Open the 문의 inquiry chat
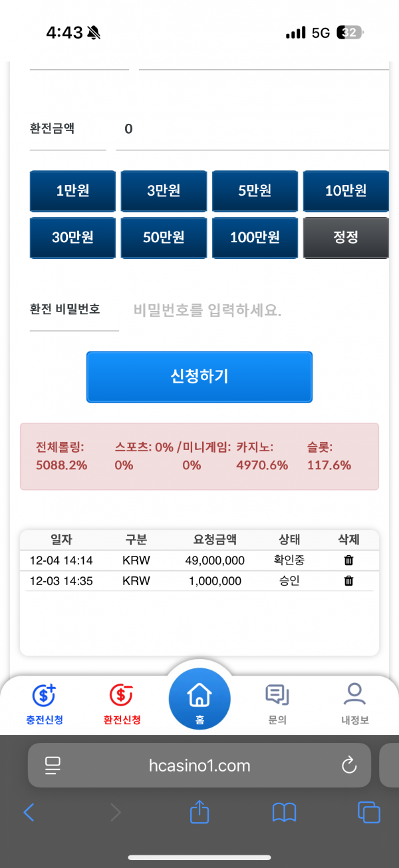This screenshot has width=399, height=868. point(277,704)
